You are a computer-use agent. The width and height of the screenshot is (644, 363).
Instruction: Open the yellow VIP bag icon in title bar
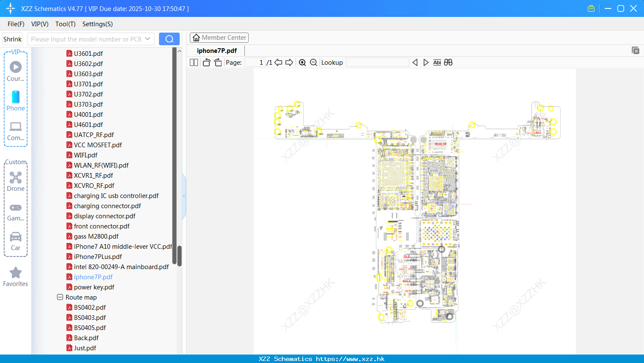click(591, 8)
